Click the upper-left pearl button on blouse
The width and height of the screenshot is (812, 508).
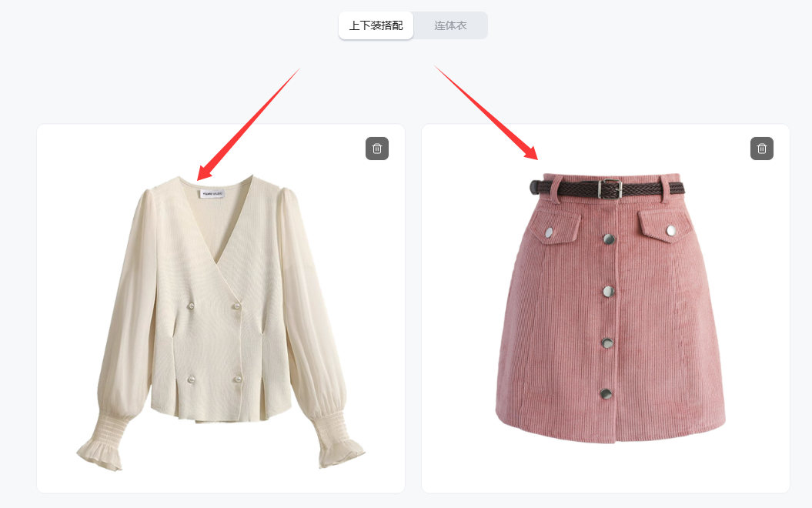191,306
